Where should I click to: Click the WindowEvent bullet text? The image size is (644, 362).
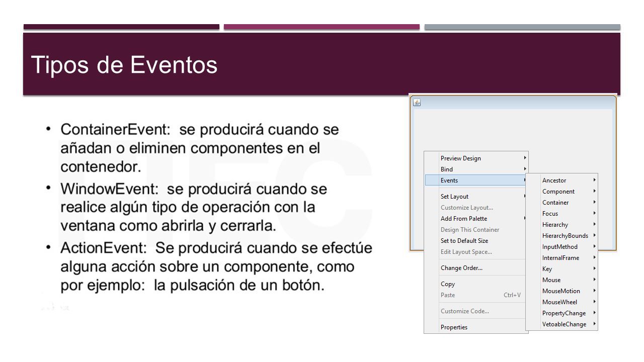coord(194,207)
